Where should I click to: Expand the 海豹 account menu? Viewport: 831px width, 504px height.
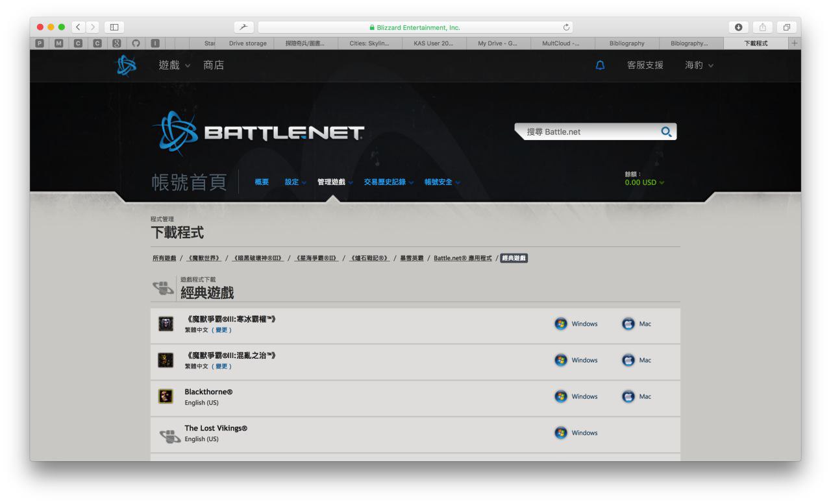(699, 66)
